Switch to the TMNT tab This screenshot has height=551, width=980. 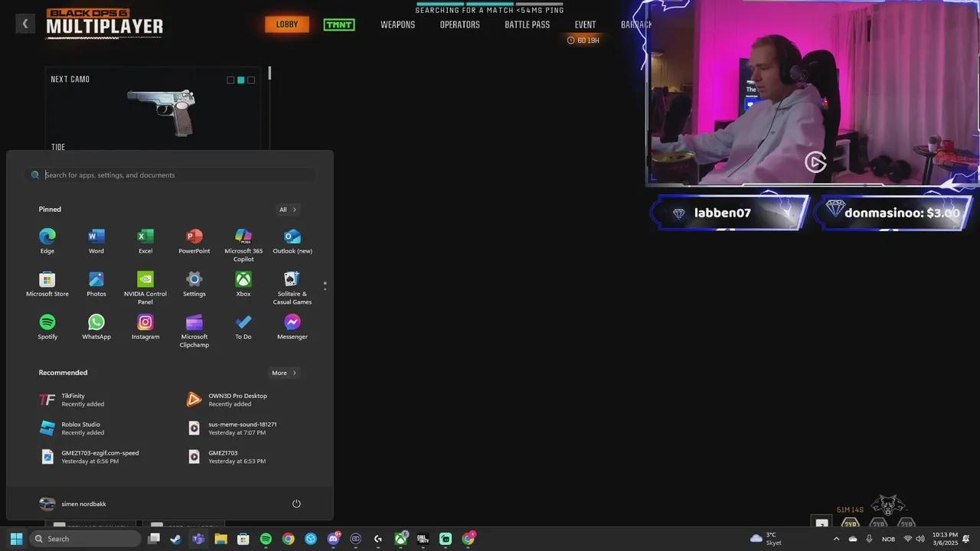coord(338,24)
